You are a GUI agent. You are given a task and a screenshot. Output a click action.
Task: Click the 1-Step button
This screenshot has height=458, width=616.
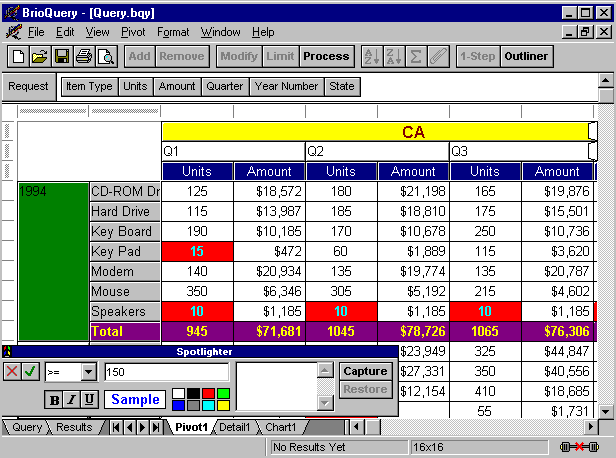pyautogui.click(x=478, y=57)
